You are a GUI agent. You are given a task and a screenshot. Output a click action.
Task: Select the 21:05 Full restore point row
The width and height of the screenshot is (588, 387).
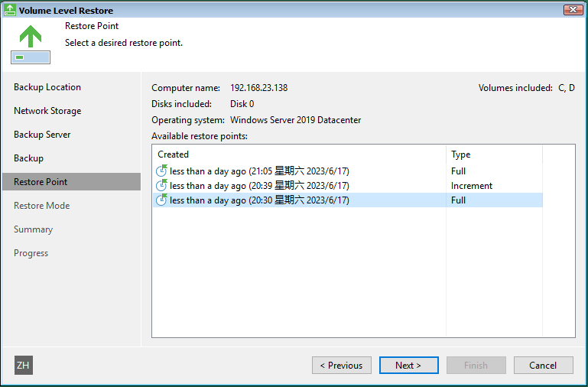348,171
